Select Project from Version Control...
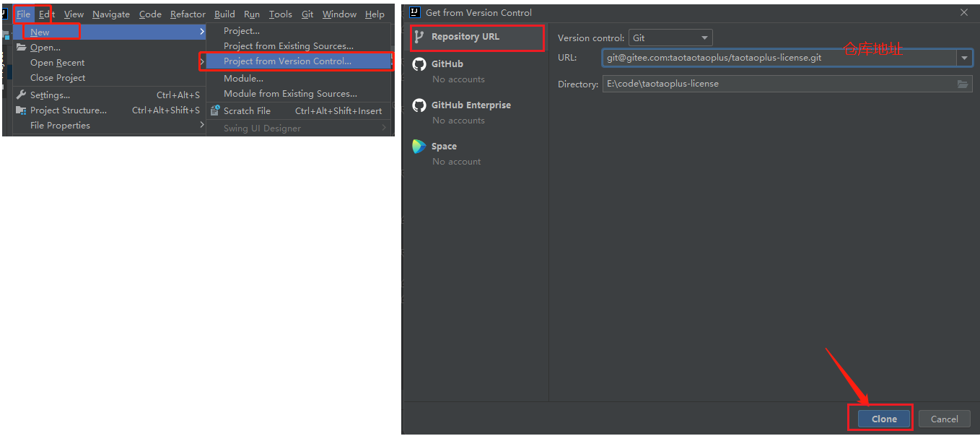 (299, 61)
